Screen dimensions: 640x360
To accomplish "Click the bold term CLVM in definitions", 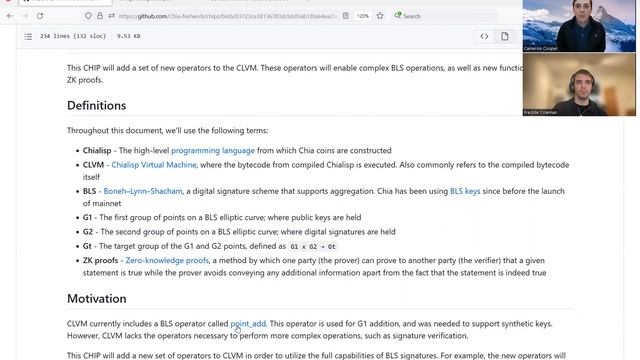I will (93, 165).
